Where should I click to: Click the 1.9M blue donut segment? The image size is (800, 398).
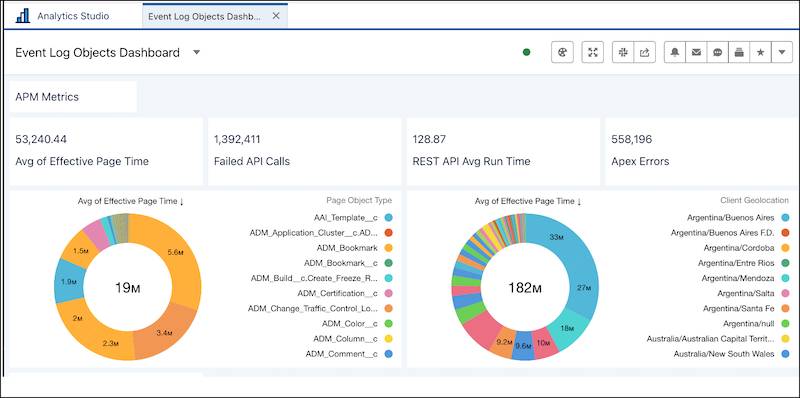[x=69, y=281]
